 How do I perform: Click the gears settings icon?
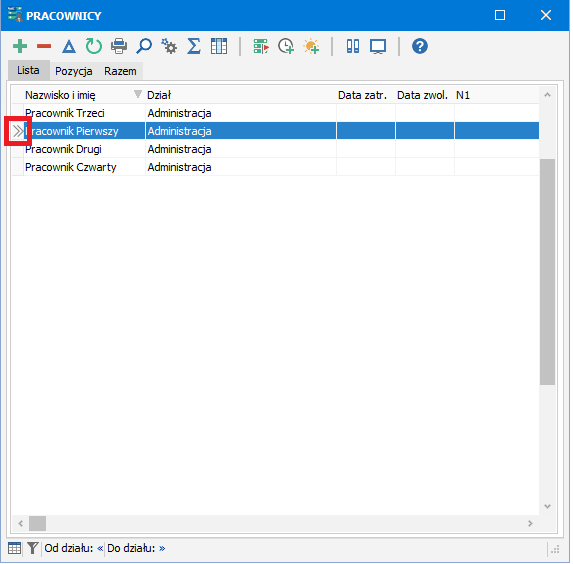coord(169,46)
